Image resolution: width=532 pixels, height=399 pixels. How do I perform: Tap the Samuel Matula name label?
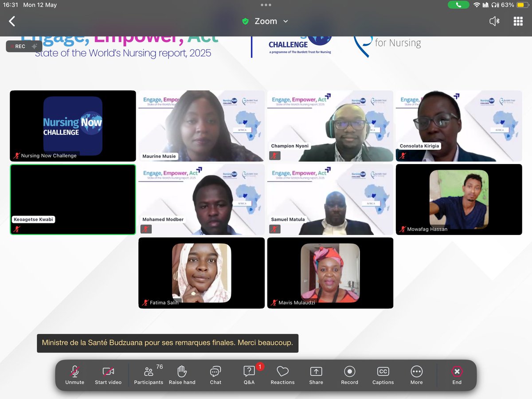click(289, 219)
